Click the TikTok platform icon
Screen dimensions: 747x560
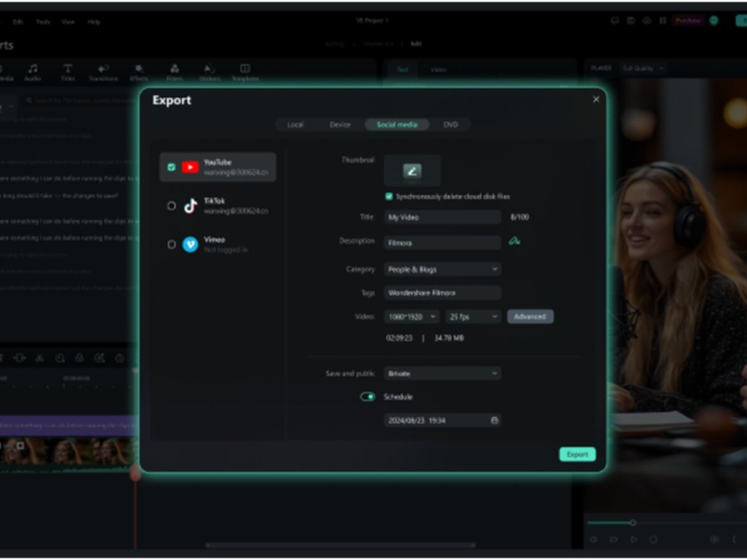point(190,206)
